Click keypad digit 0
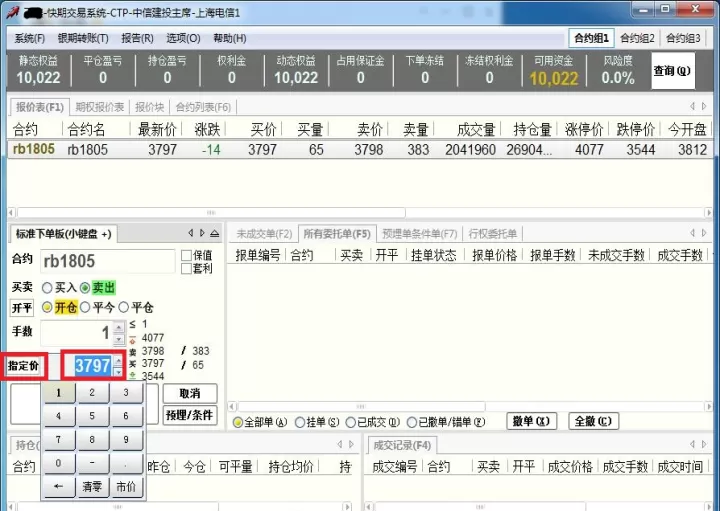720x511 pixels. [59, 463]
